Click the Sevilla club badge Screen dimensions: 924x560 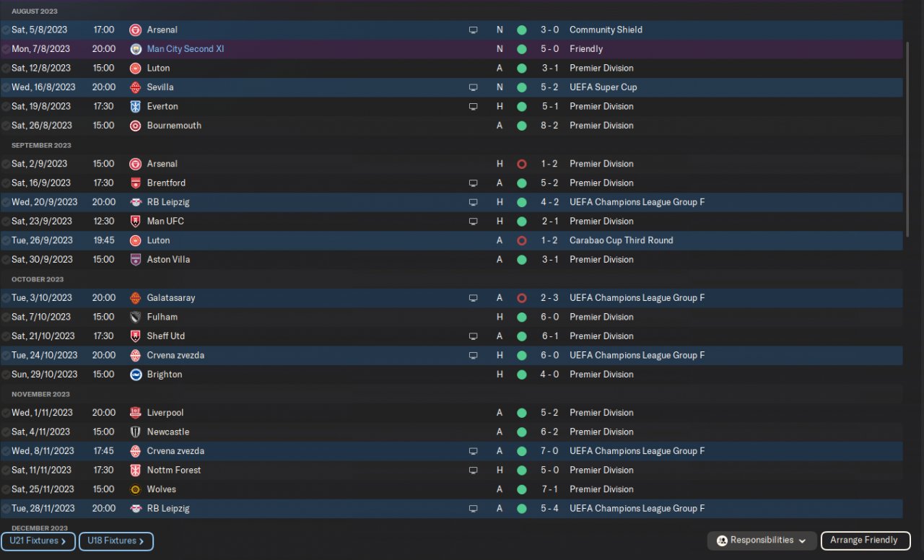tap(135, 87)
